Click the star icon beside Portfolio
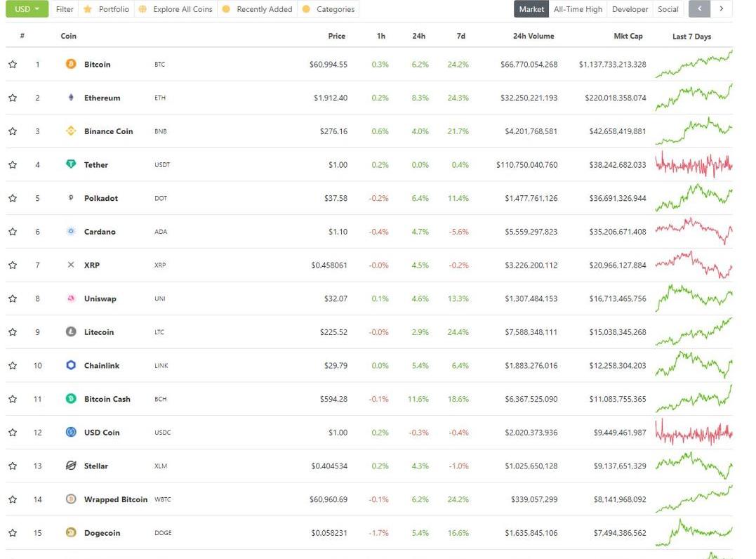The width and height of the screenshot is (756, 559). [87, 9]
